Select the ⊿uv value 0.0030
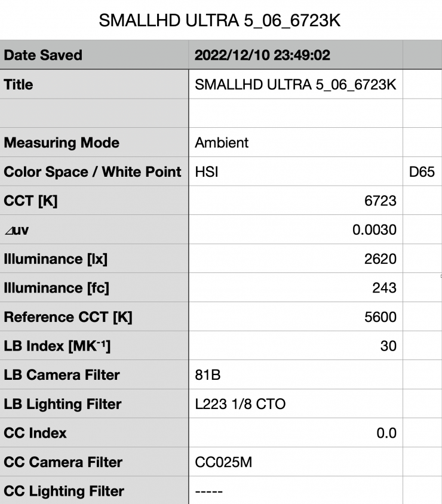The width and height of the screenshot is (442, 504). coord(375,231)
